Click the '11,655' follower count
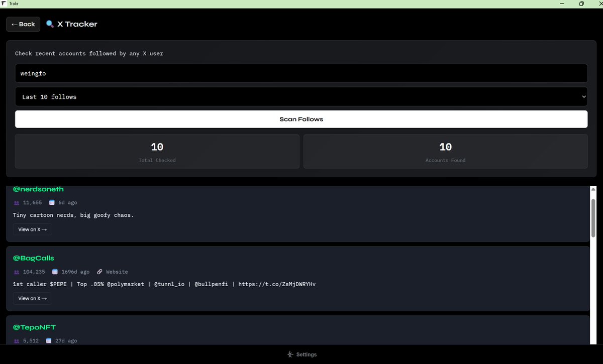This screenshot has height=364, width=603. click(33, 203)
